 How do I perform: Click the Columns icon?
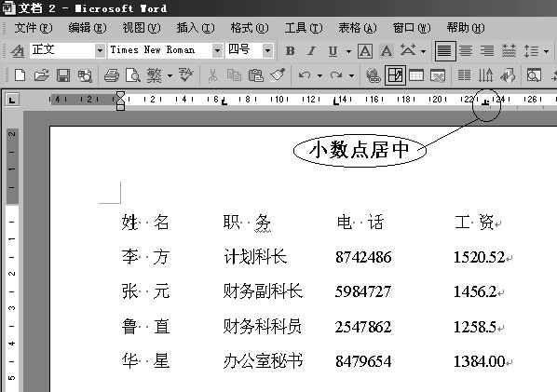coord(464,75)
